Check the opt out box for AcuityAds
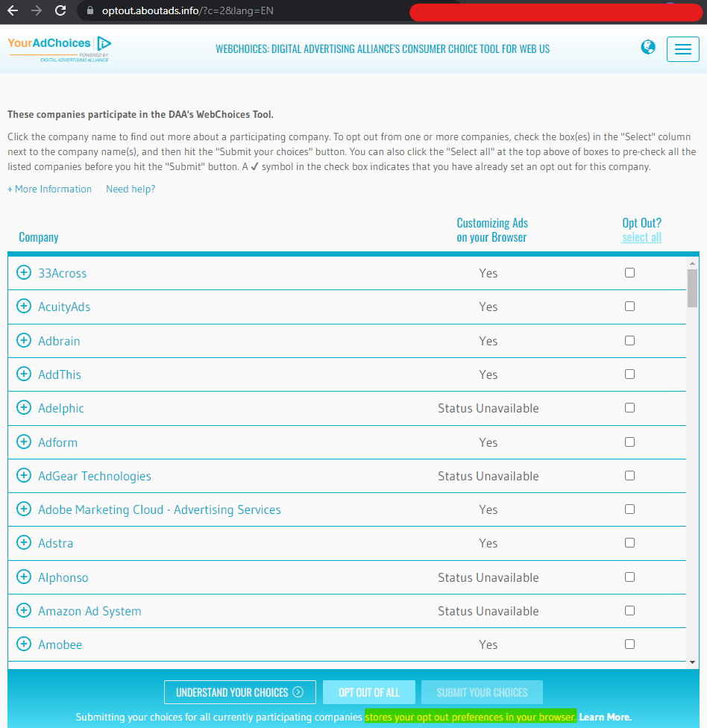Screen dimensions: 707x728 629,307
